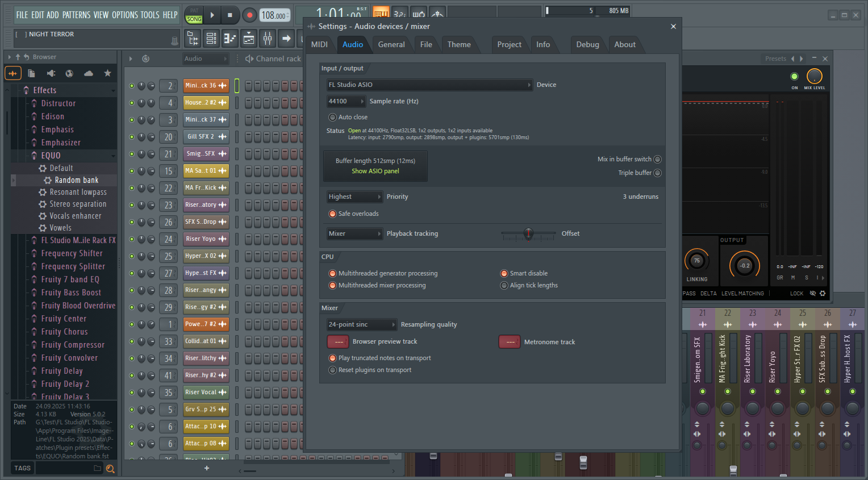The width and height of the screenshot is (868, 480).
Task: Click the browser re-read refresh arrow
Action: pos(26,57)
